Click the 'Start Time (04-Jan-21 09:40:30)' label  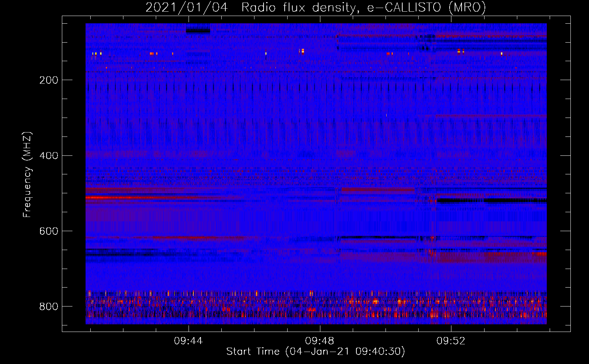tap(316, 352)
